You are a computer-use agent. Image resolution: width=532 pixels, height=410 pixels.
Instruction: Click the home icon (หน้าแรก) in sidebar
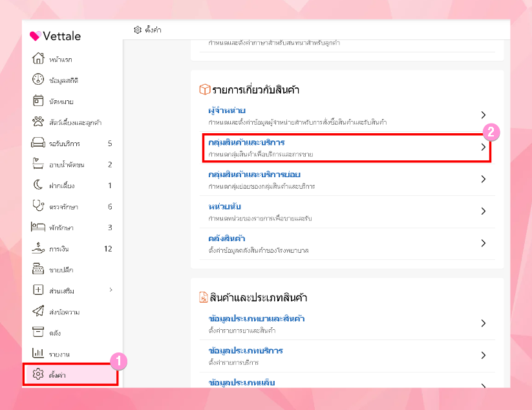[x=37, y=59]
